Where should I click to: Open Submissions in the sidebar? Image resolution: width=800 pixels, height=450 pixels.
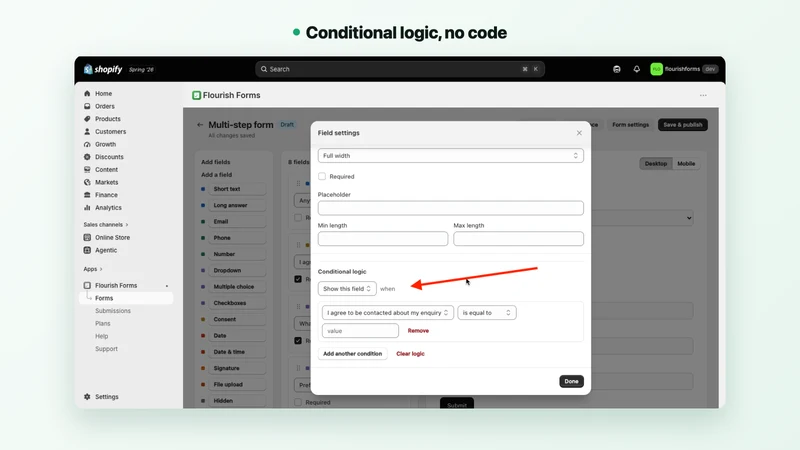(113, 311)
